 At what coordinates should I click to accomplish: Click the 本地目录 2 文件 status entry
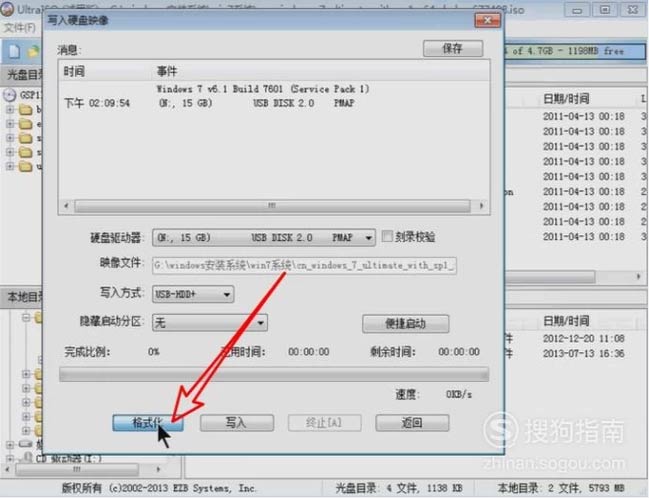point(561,488)
